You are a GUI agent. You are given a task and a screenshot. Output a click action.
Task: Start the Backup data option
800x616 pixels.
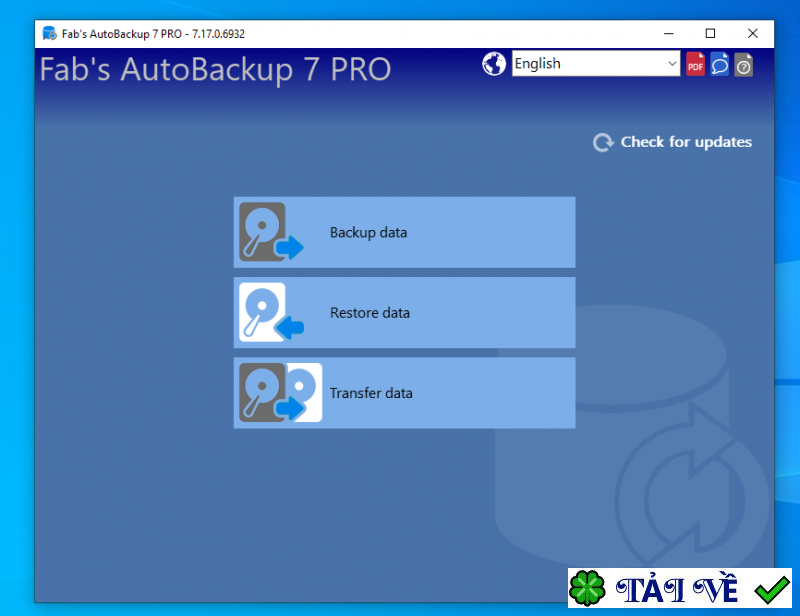click(x=405, y=232)
